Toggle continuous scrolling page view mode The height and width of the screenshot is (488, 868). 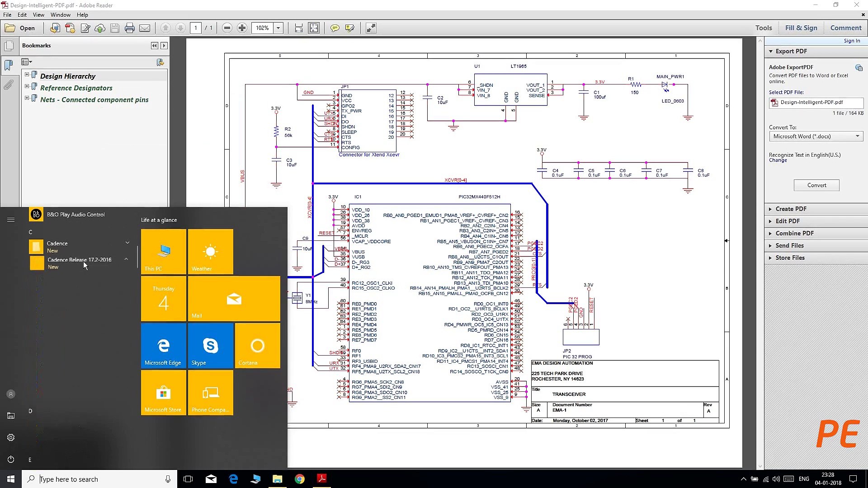point(298,28)
